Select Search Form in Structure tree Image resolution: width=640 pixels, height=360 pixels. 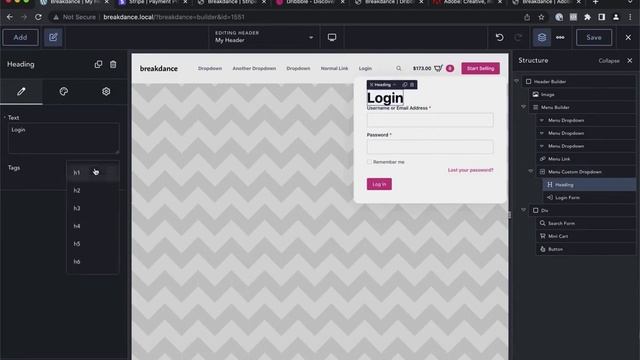click(586, 223)
